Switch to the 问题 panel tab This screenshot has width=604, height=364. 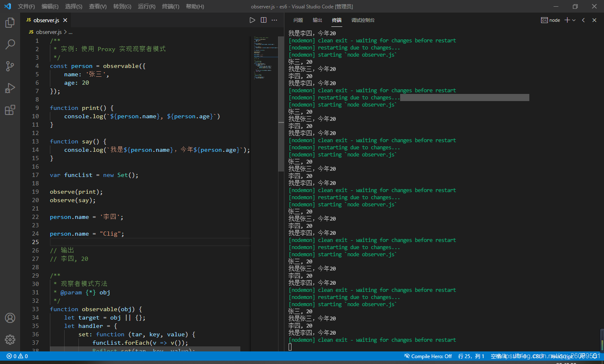point(298,20)
